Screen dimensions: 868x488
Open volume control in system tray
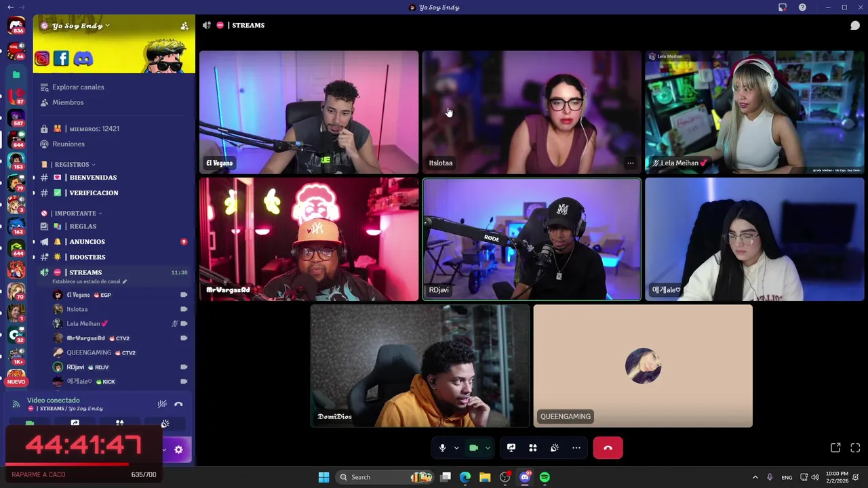coord(814,477)
